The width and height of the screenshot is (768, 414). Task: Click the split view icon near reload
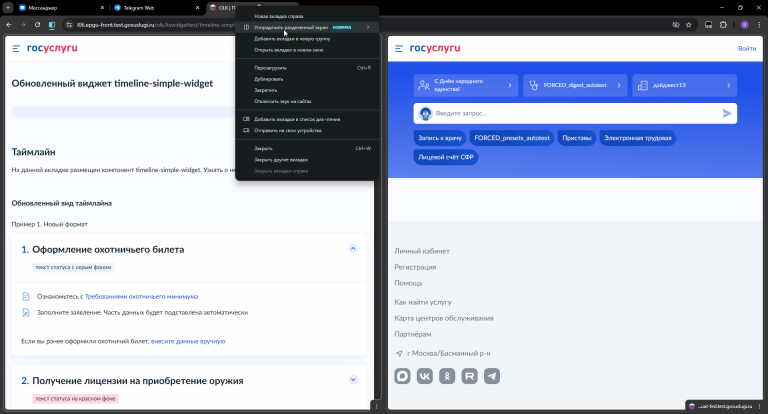(52, 24)
